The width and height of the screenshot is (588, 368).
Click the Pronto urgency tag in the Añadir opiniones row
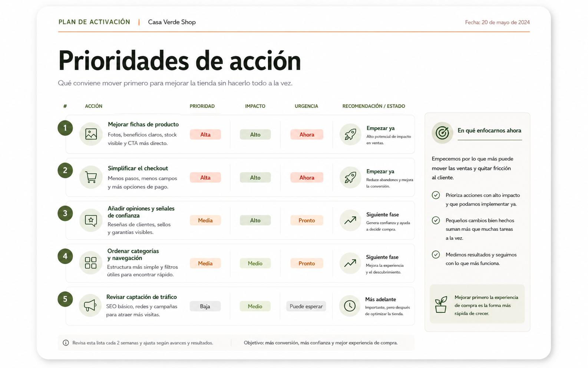click(x=307, y=220)
